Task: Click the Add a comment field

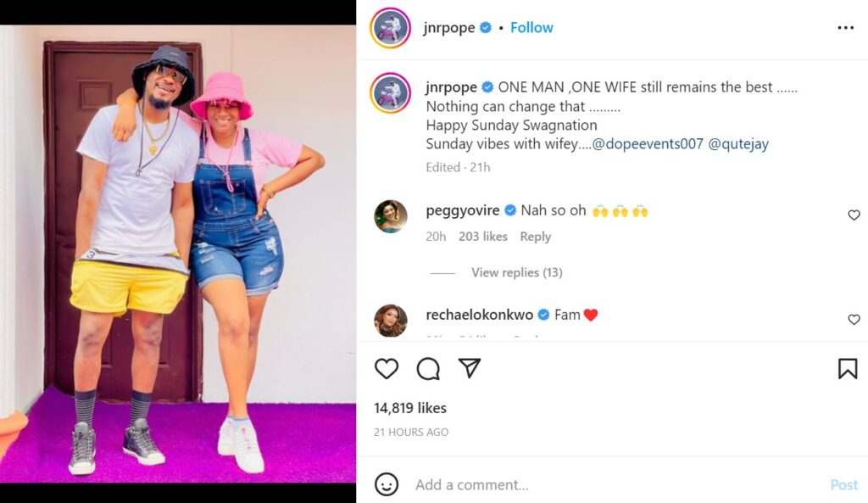Action: 610,484
